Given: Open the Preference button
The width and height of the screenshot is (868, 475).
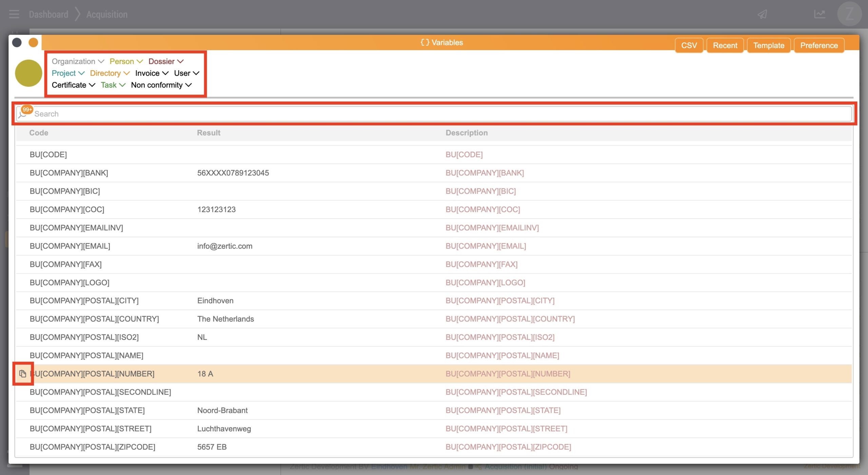Looking at the screenshot, I should point(819,45).
